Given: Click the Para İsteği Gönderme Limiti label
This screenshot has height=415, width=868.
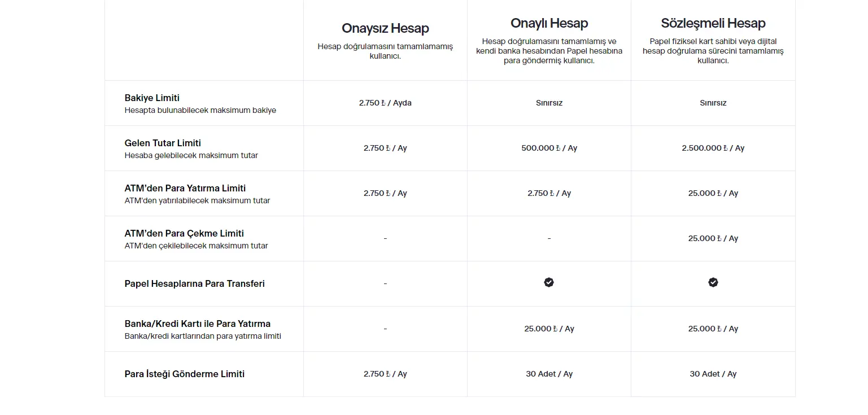Looking at the screenshot, I should (x=185, y=374).
